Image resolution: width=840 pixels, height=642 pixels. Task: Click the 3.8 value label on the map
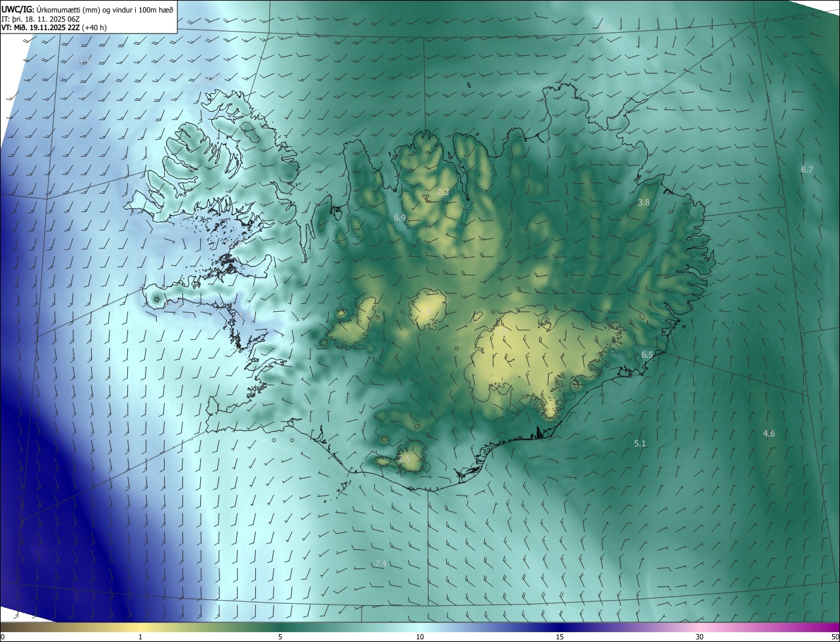pyautogui.click(x=644, y=203)
